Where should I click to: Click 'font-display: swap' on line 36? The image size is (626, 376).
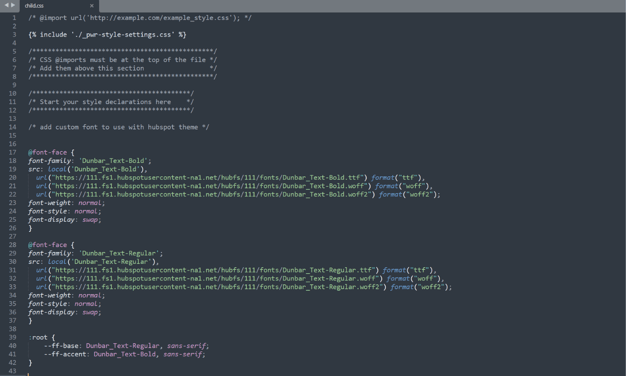coord(64,312)
